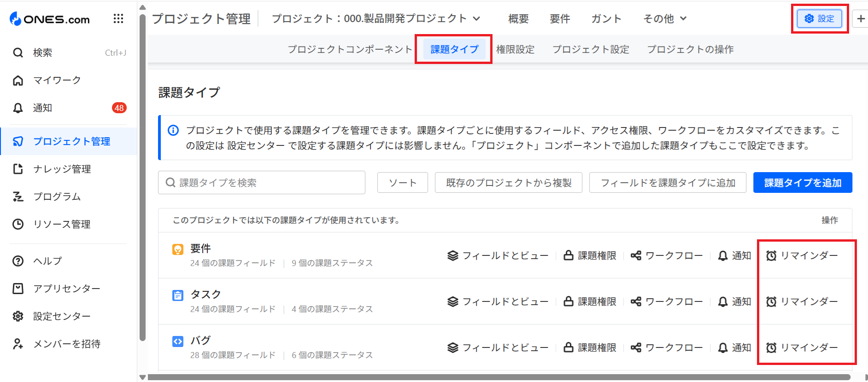Open ワークフロー for 要件
Viewport: 868px width, 382px height.
pyautogui.click(x=667, y=255)
